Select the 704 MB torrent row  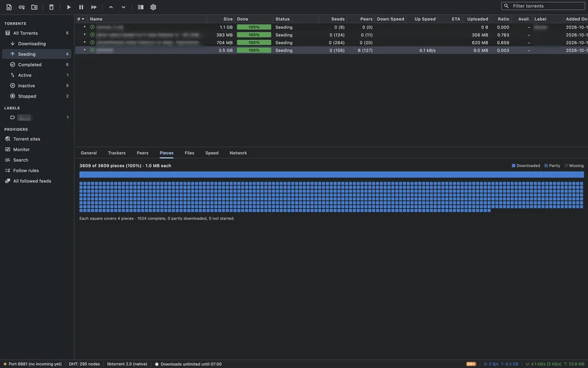tap(331, 42)
